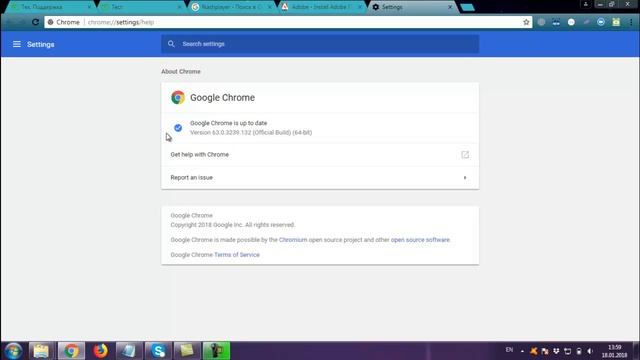Open File Explorer from taskbar

(x=41, y=351)
